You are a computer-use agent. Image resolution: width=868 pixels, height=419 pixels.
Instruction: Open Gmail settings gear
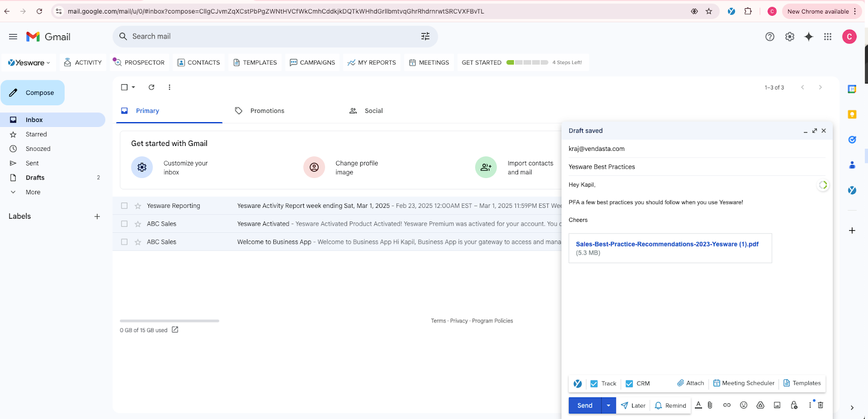[x=790, y=36]
